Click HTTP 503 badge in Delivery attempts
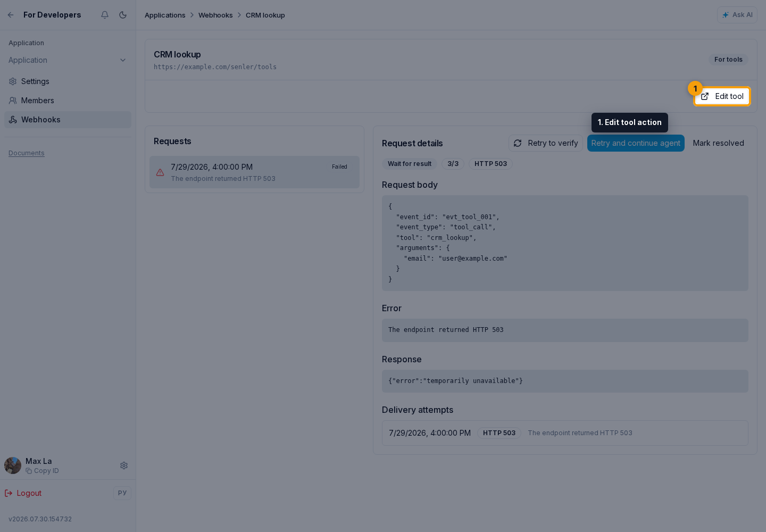This screenshot has height=532, width=766. (499, 433)
